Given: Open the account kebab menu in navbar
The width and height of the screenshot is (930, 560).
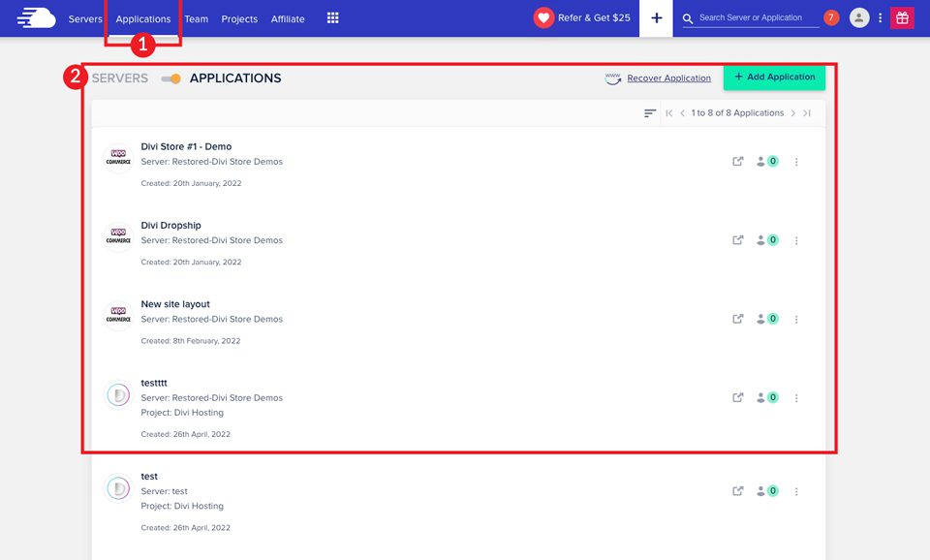Looking at the screenshot, I should (x=880, y=18).
